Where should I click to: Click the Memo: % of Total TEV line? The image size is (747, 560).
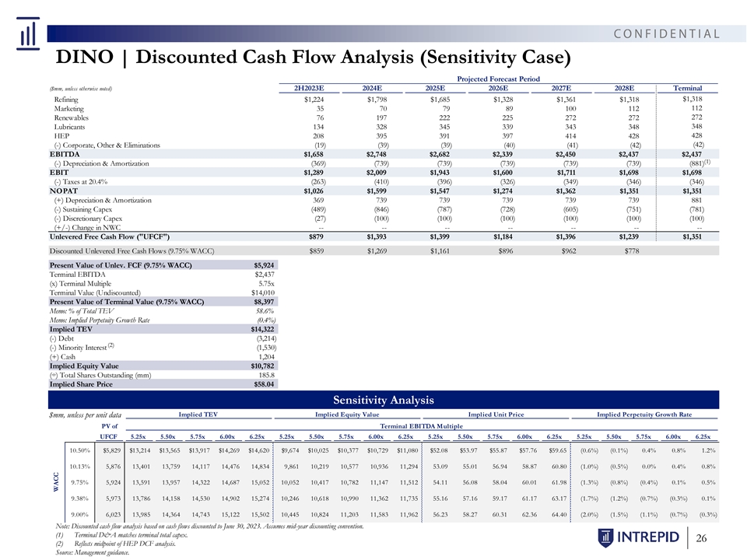(82, 311)
